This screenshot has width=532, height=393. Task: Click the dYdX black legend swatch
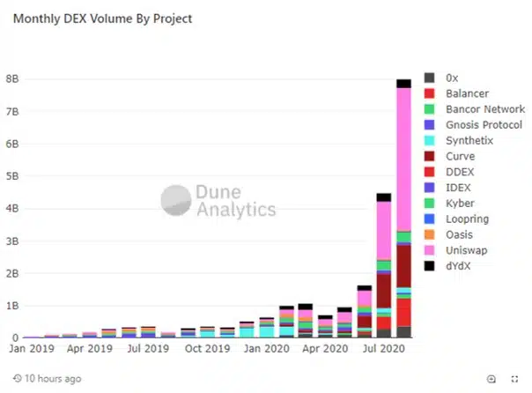429,266
